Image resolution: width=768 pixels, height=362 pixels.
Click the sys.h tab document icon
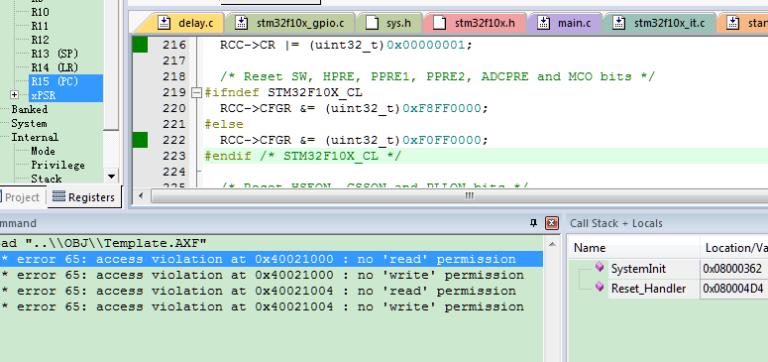click(x=373, y=23)
